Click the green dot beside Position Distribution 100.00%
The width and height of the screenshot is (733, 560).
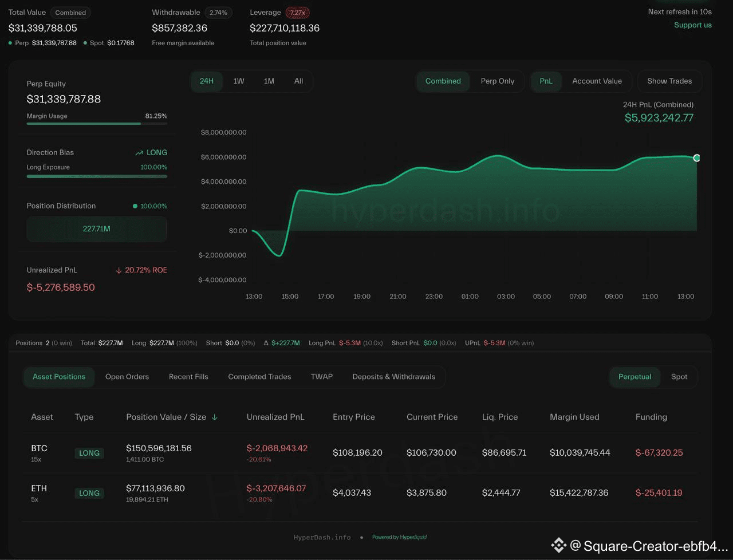coord(135,206)
